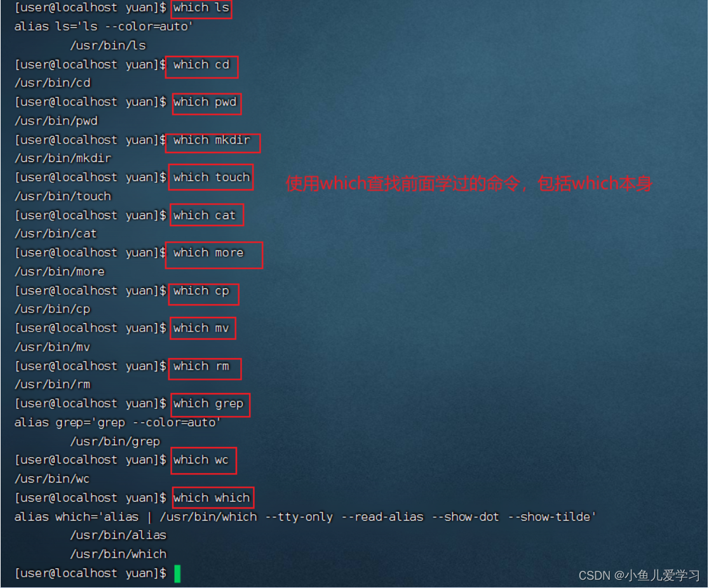Select the /usr/bin/grep output path
The width and height of the screenshot is (709, 588).
tap(115, 441)
